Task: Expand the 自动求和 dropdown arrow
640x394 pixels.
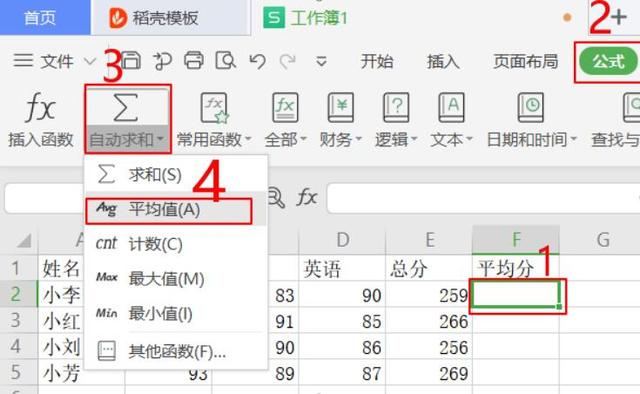Action: coord(160,140)
